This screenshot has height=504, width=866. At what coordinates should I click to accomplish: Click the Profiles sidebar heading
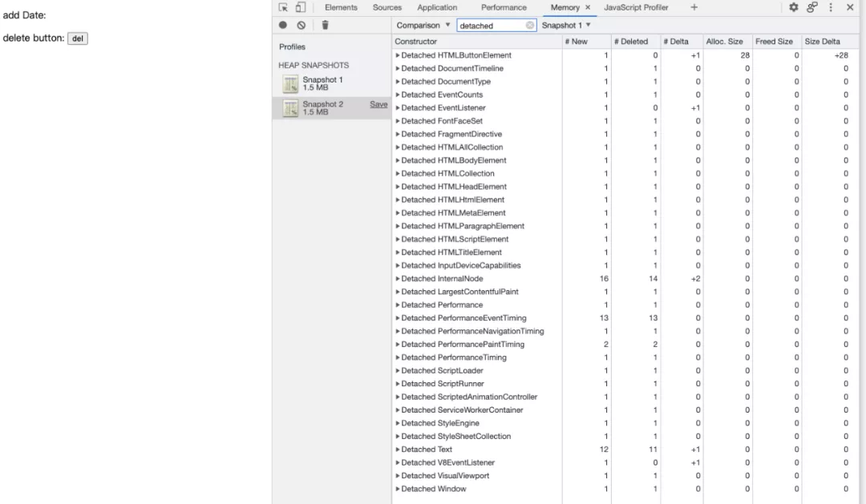(x=292, y=47)
